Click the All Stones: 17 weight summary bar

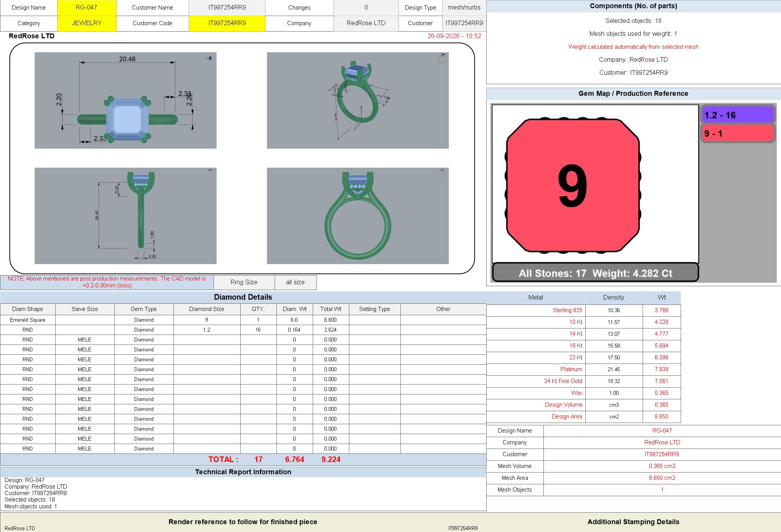pyautogui.click(x=595, y=273)
